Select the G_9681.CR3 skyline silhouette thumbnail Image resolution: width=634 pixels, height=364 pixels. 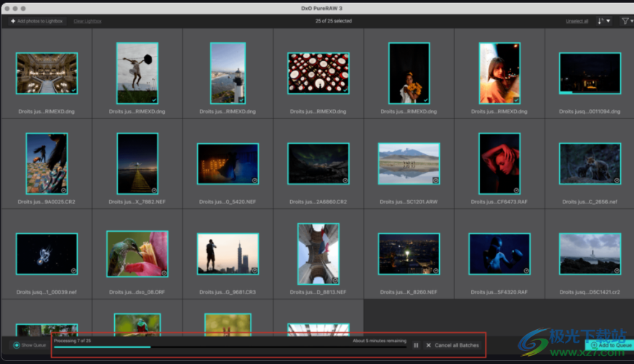[x=228, y=254]
